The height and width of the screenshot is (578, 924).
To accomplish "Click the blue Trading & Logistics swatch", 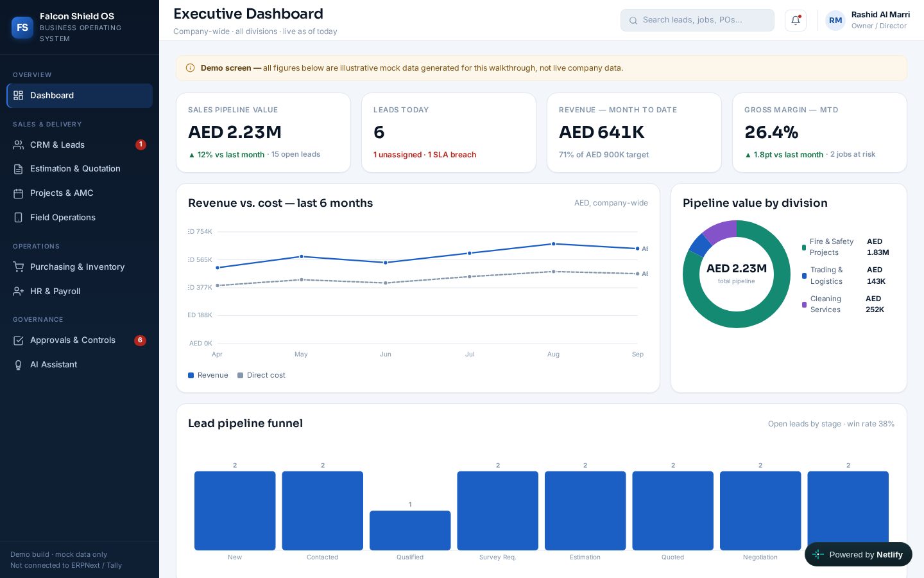I will click(804, 276).
